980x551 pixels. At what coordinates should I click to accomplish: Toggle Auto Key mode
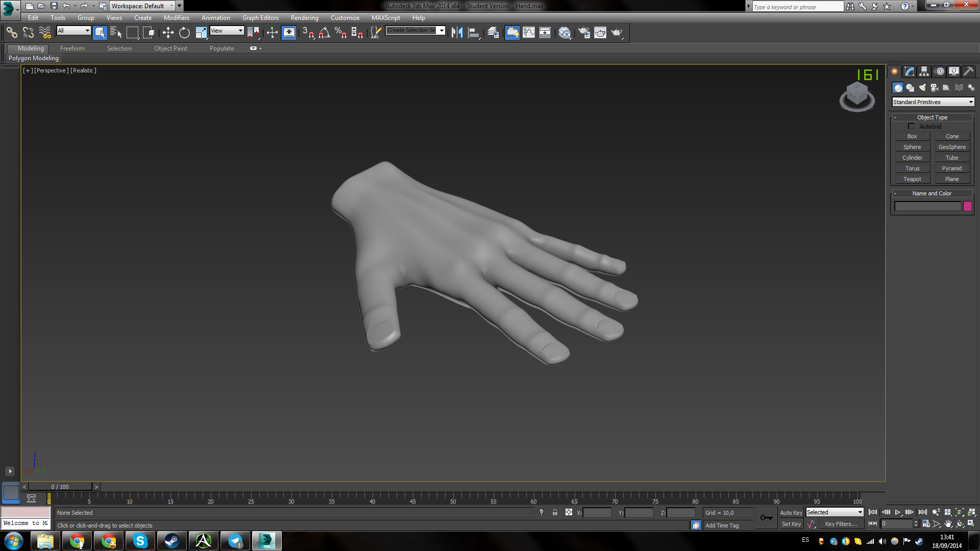pyautogui.click(x=791, y=513)
